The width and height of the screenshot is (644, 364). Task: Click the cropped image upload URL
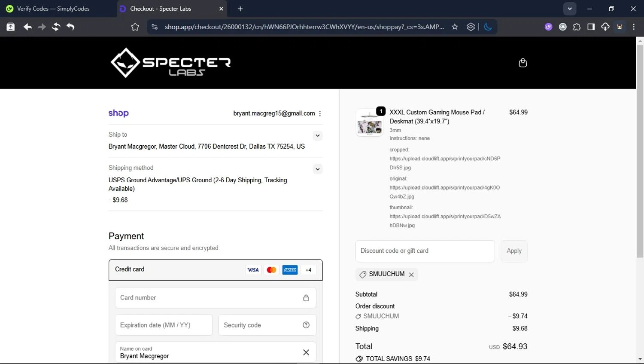[x=445, y=163]
